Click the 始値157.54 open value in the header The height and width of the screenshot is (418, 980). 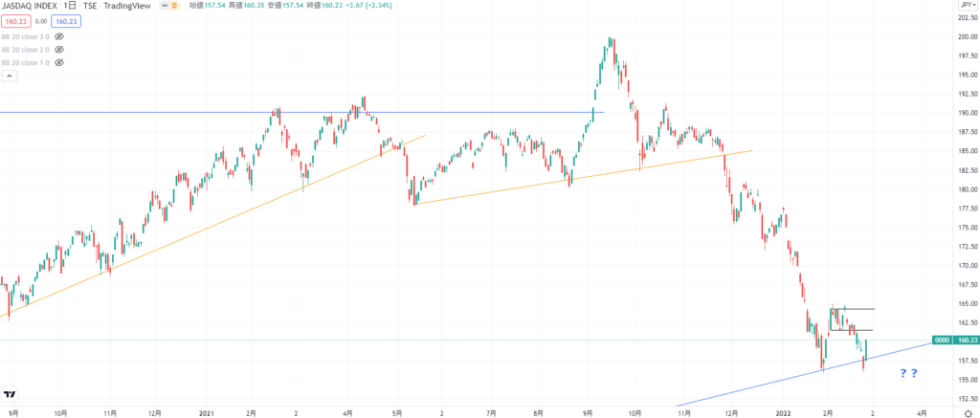click(x=206, y=6)
